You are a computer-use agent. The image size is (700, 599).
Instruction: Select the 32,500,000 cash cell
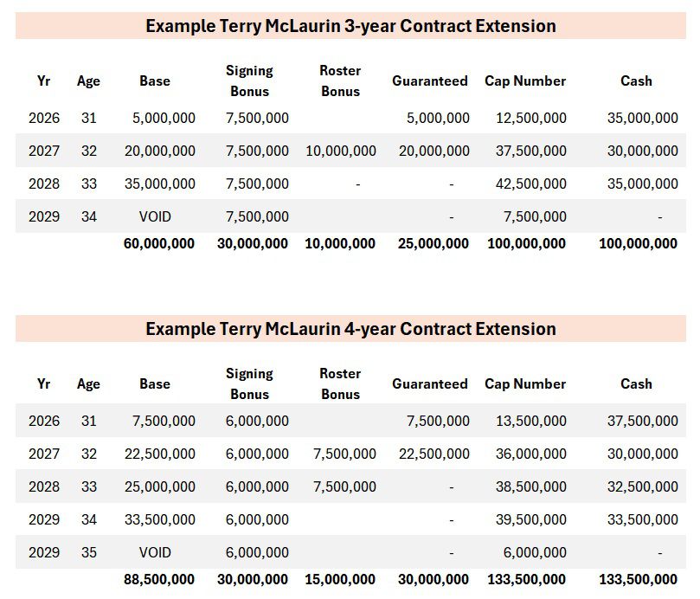pos(642,486)
